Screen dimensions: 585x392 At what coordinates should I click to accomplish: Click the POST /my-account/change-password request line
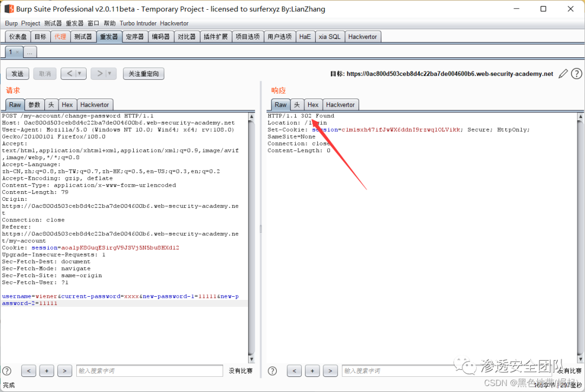[77, 116]
